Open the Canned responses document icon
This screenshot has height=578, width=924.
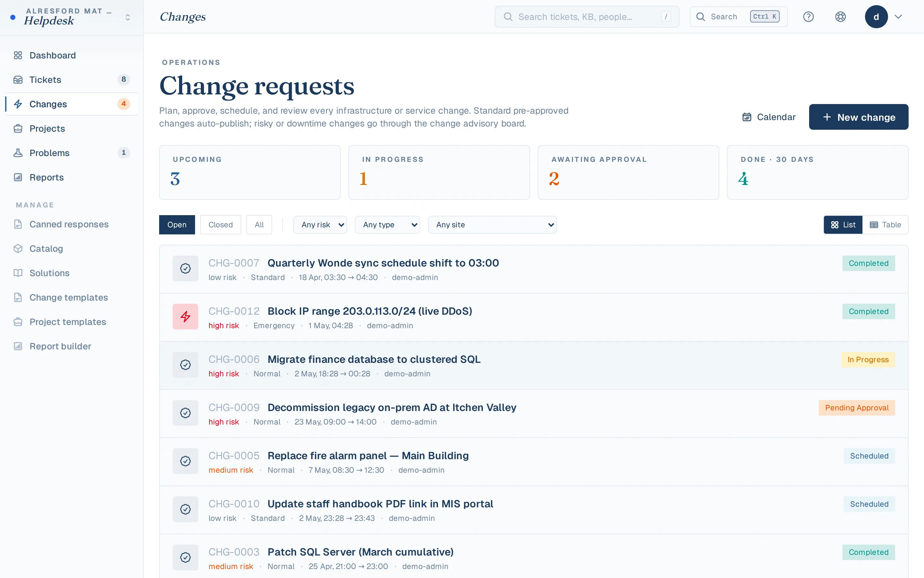pyautogui.click(x=18, y=224)
